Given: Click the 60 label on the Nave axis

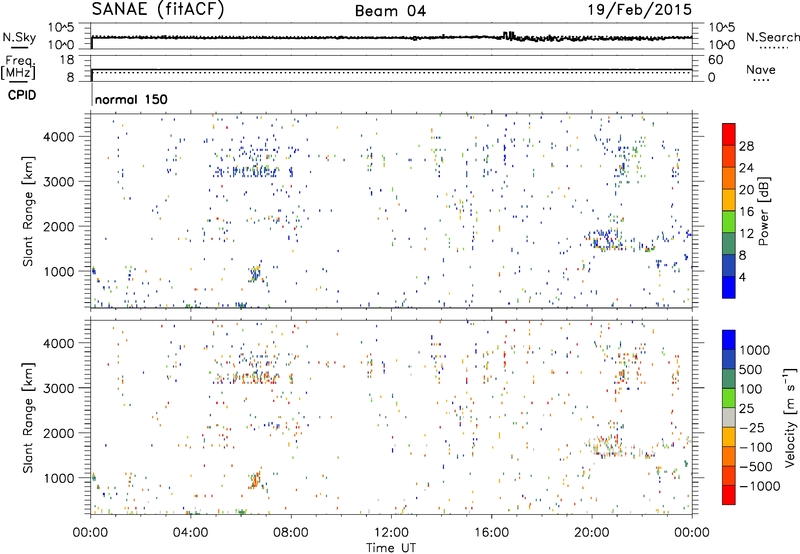Looking at the screenshot, I should (715, 60).
